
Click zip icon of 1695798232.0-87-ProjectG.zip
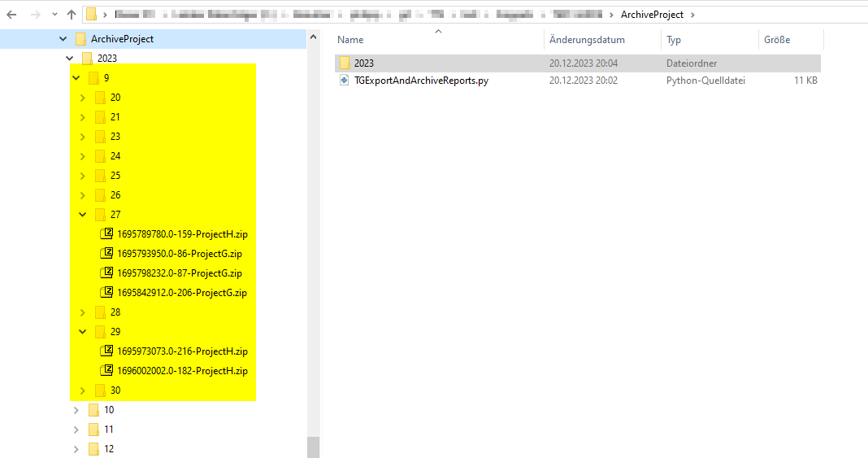pos(106,273)
